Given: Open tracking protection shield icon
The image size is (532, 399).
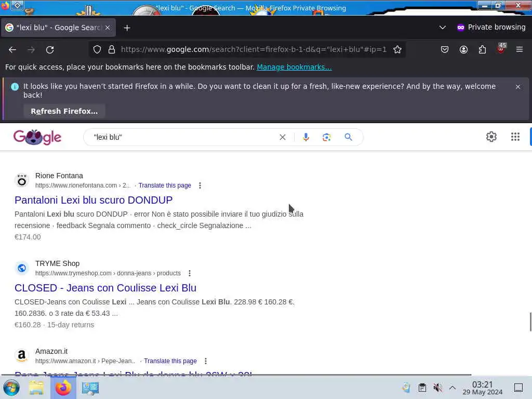Looking at the screenshot, I should click(97, 49).
